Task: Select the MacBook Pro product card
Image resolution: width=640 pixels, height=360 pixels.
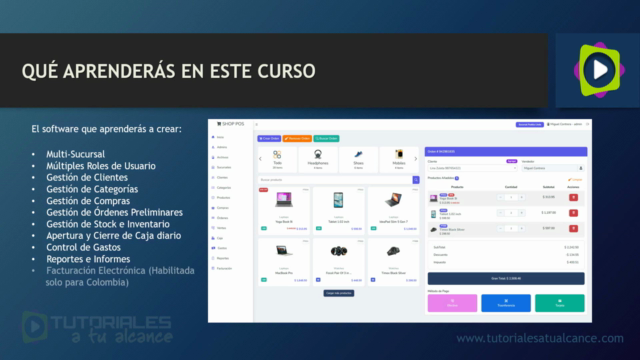Action: (284, 262)
